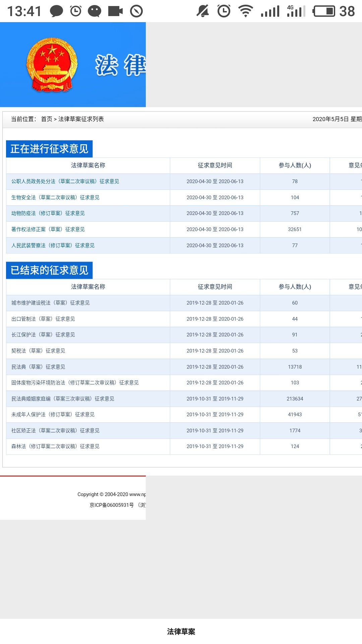Tap the national emblem logo
Viewport: 362px width, 644px height.
(52, 64)
